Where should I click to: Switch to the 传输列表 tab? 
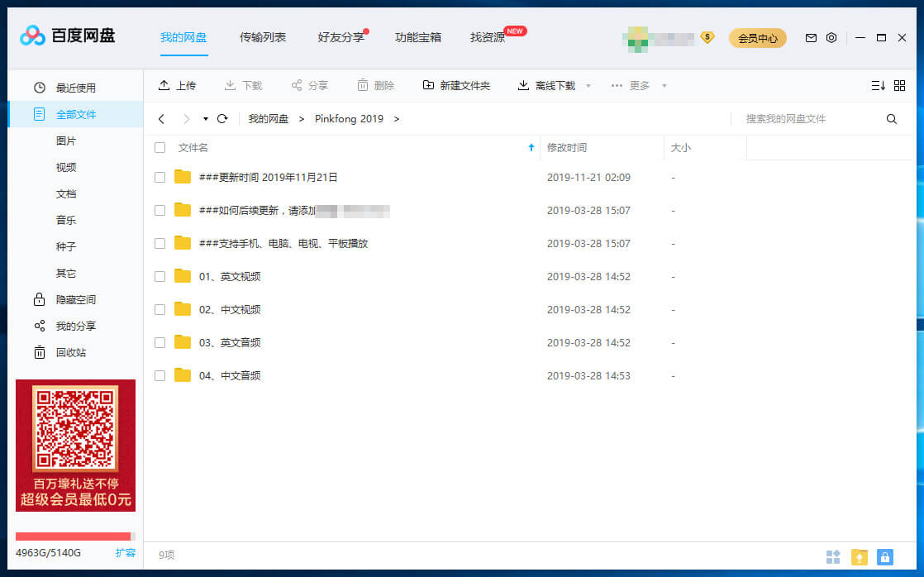(x=263, y=37)
